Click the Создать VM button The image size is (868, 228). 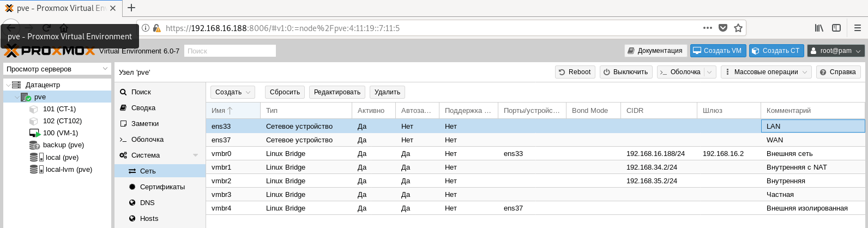pos(717,51)
